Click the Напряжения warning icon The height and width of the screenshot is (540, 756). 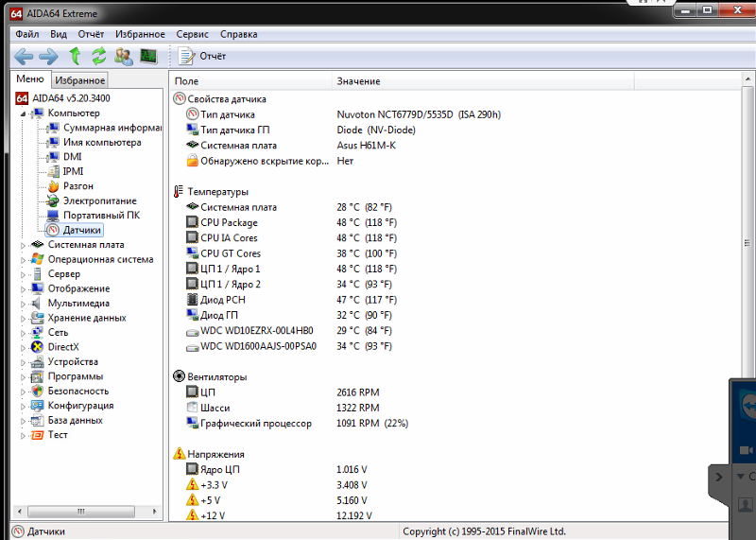[x=180, y=454]
